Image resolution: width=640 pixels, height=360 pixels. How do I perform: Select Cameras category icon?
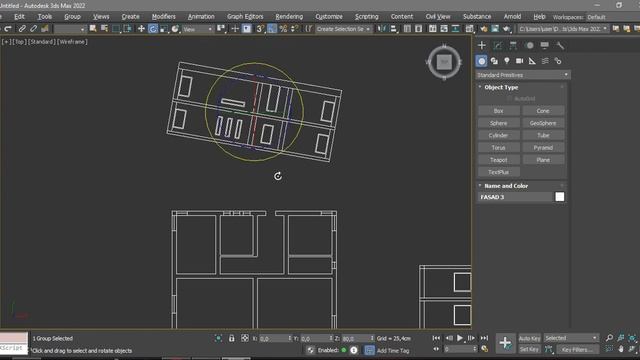(520, 61)
